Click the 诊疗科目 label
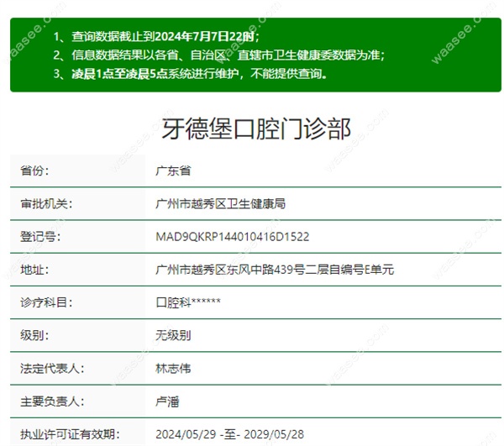Screen dimensions: 504x446 coord(46,302)
